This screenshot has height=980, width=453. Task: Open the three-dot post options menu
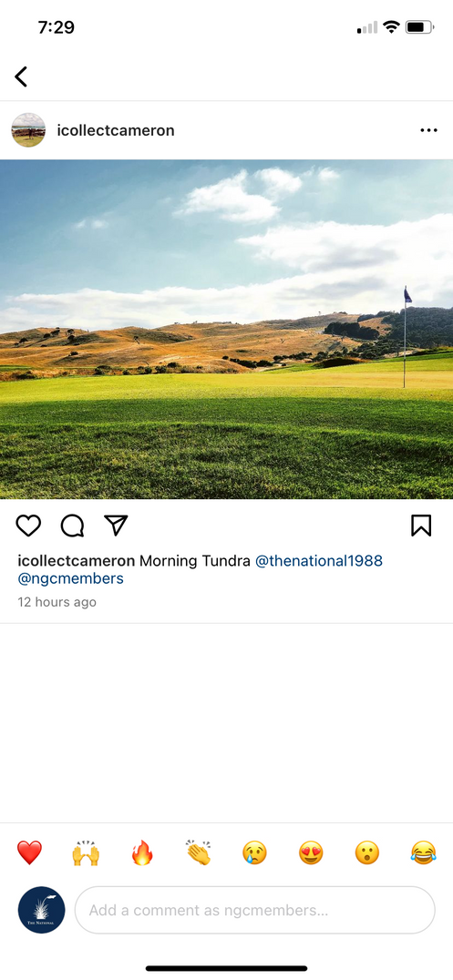[428, 130]
